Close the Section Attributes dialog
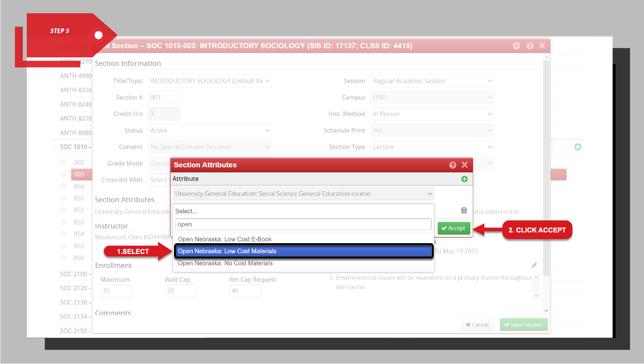 [465, 165]
